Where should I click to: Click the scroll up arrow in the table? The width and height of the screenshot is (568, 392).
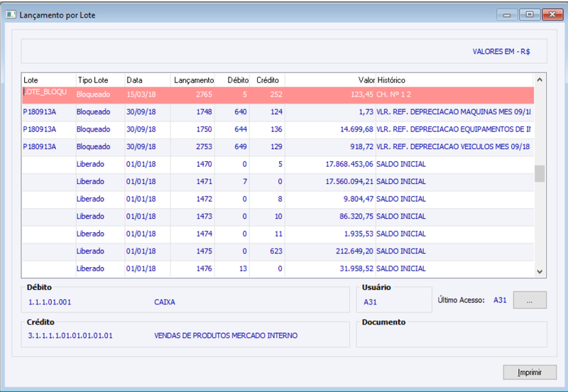(540, 80)
